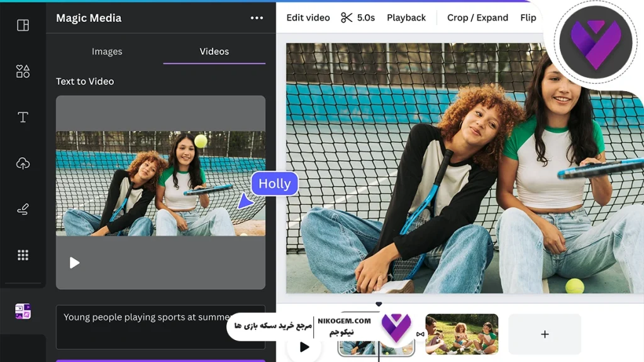Open the Playback options
The image size is (644, 362).
pos(406,18)
